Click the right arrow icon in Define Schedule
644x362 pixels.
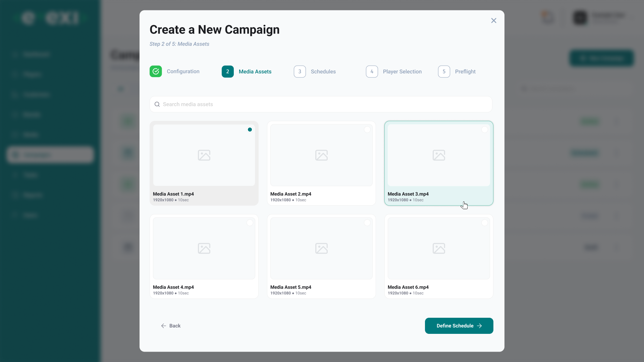(479, 326)
